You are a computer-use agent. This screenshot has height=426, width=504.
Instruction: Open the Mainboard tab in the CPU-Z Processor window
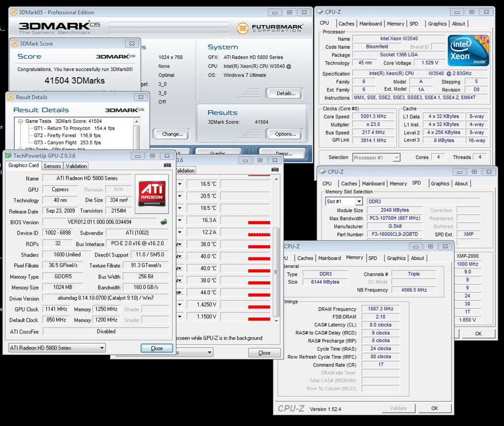coord(371,24)
